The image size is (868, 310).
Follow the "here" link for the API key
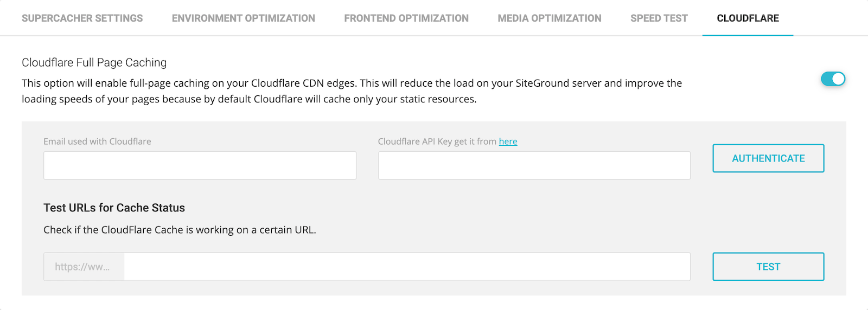tap(508, 141)
